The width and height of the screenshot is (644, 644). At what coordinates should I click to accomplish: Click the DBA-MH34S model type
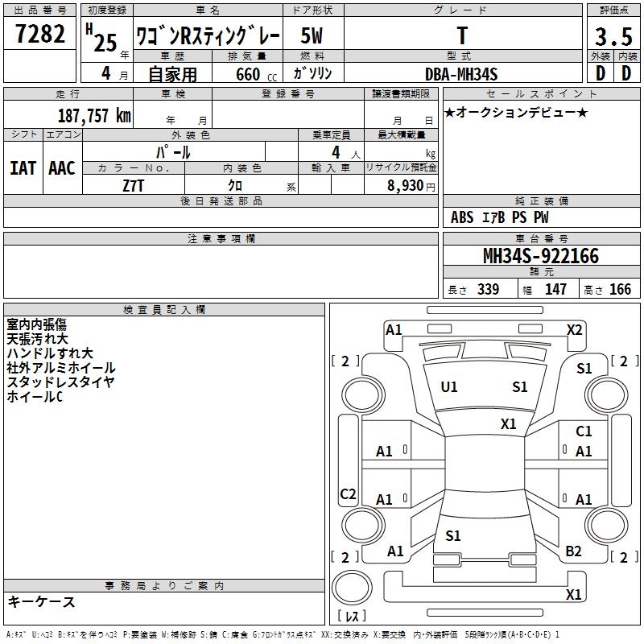click(x=461, y=74)
